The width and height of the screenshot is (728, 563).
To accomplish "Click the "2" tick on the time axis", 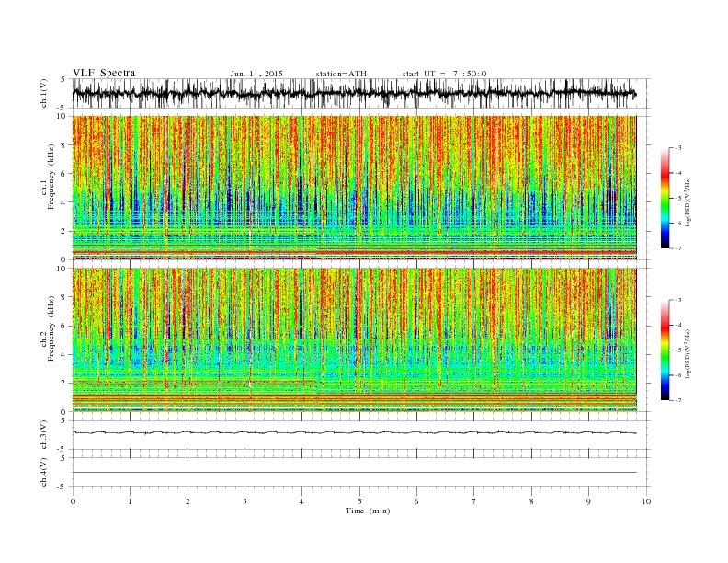I will coord(188,501).
